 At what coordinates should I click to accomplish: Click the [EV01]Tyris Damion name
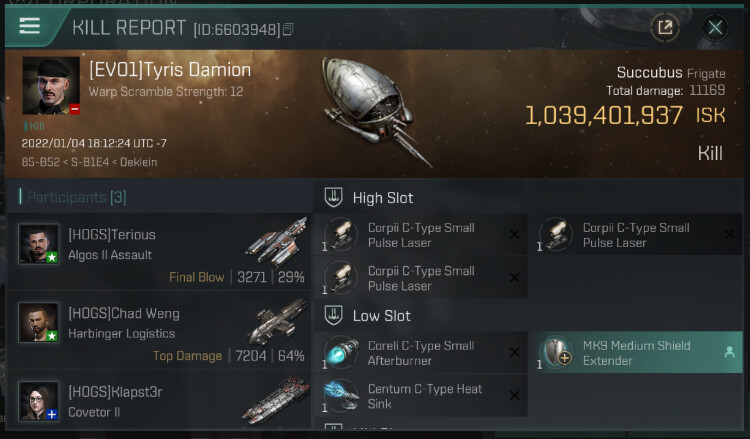click(x=169, y=71)
